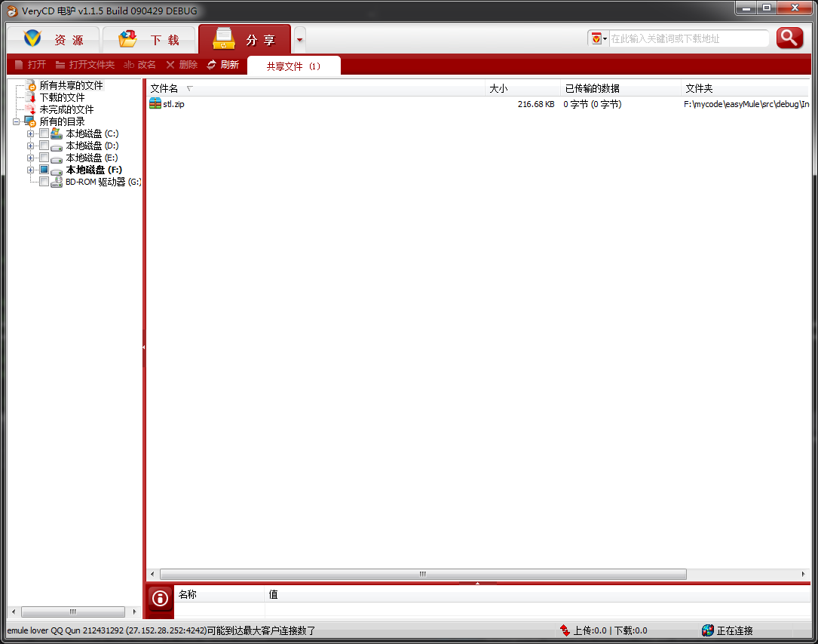
Task: Select 所有共享的文件 in the tree
Action: point(71,85)
